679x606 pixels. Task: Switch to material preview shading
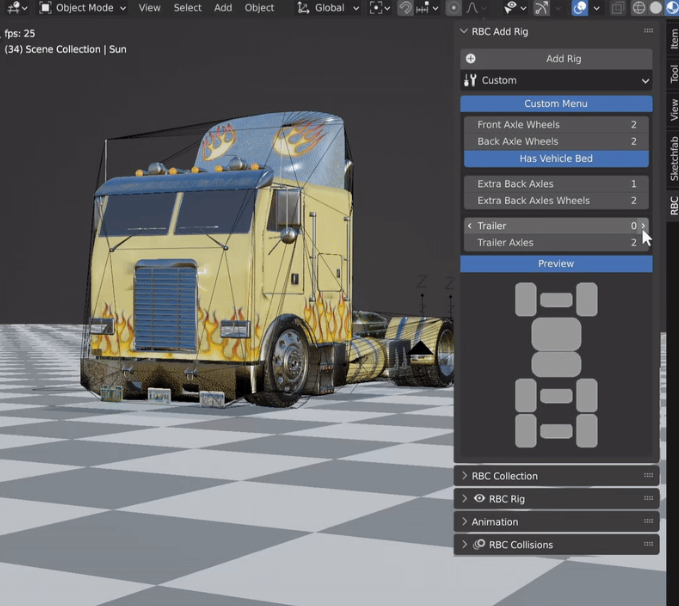click(673, 8)
